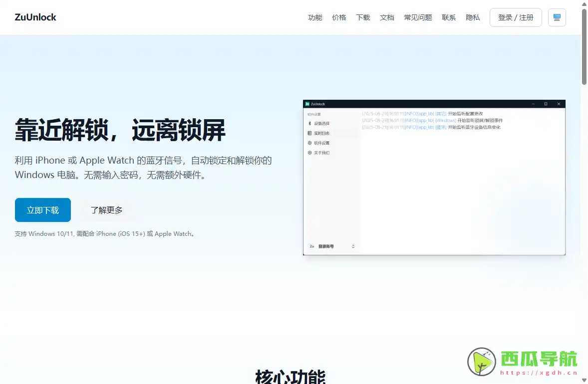Click the text 支持 Windows 10/11 requirements line
Image resolution: width=588 pixels, height=384 pixels.
tap(105, 234)
